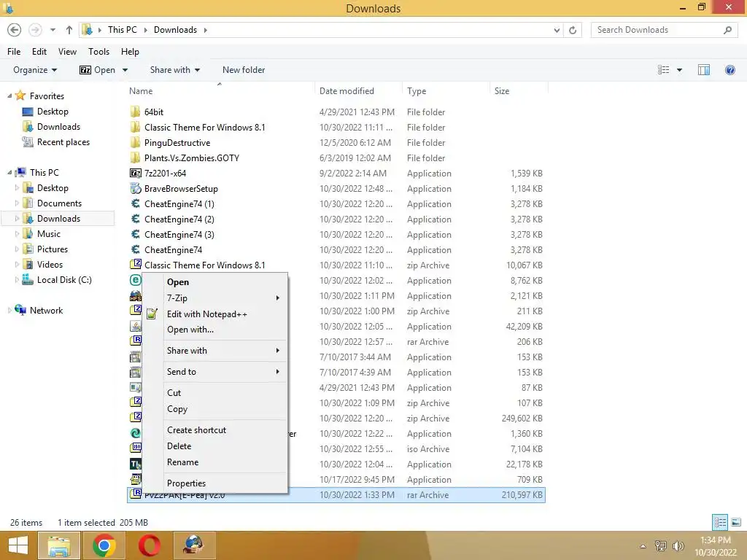Click the New folder button

click(x=244, y=70)
